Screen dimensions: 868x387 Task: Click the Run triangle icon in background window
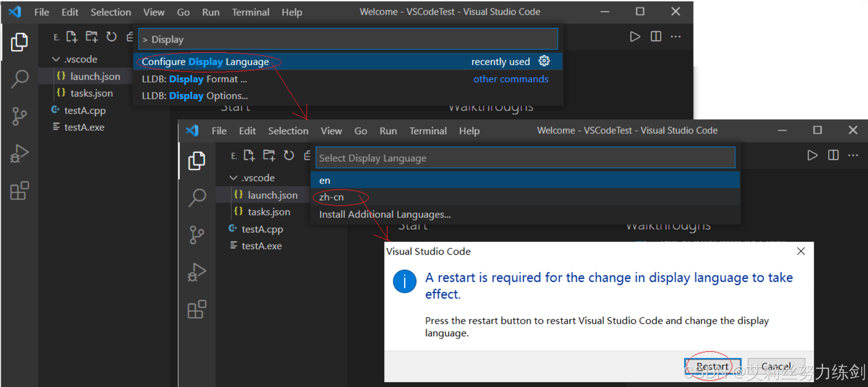[x=635, y=36]
